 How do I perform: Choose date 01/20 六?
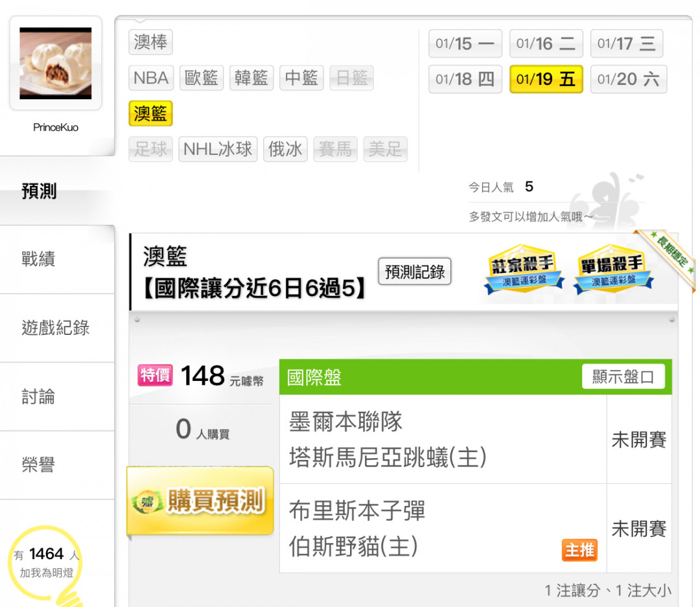628,79
